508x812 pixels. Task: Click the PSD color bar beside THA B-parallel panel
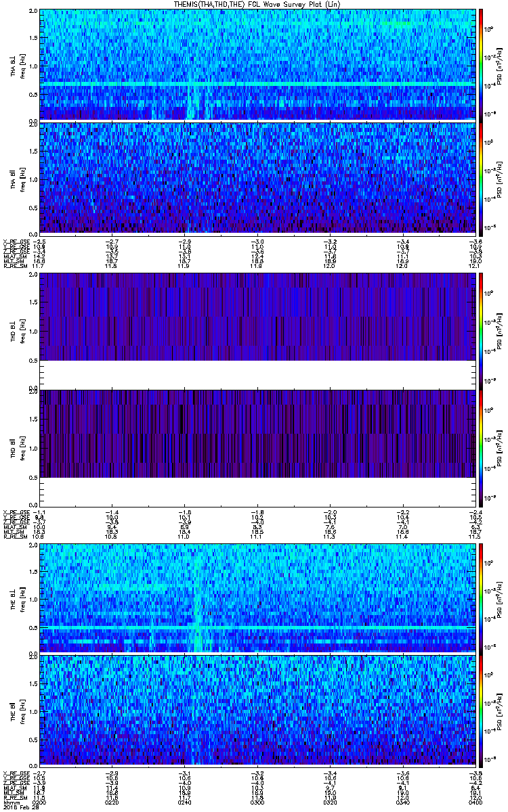tap(482, 179)
